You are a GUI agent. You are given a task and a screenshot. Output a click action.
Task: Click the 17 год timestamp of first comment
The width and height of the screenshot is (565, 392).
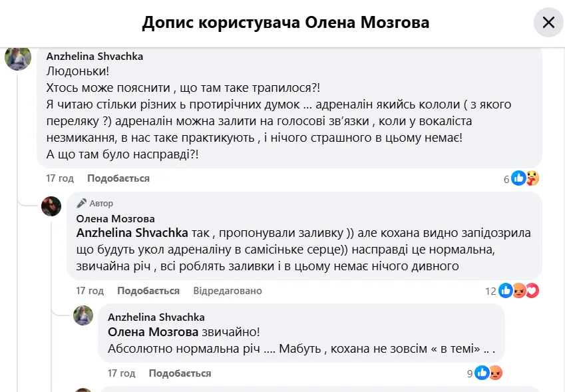60,178
